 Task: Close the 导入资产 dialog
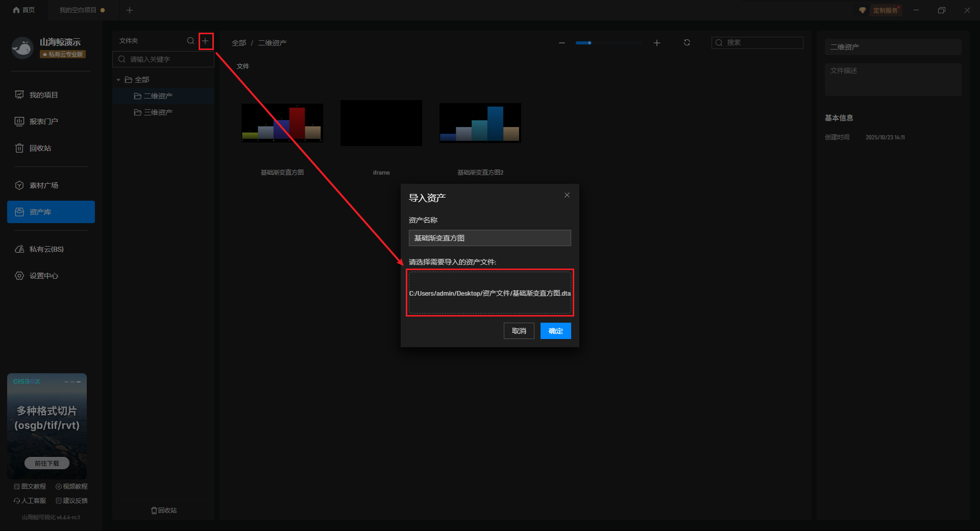tap(567, 195)
